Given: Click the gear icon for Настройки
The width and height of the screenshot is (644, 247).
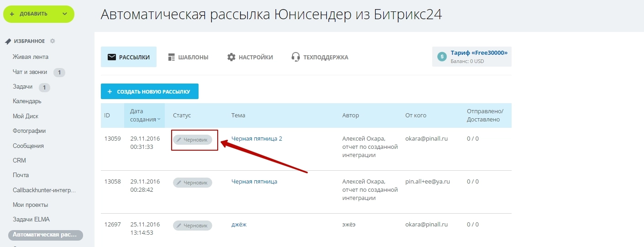Looking at the screenshot, I should pyautogui.click(x=231, y=57).
